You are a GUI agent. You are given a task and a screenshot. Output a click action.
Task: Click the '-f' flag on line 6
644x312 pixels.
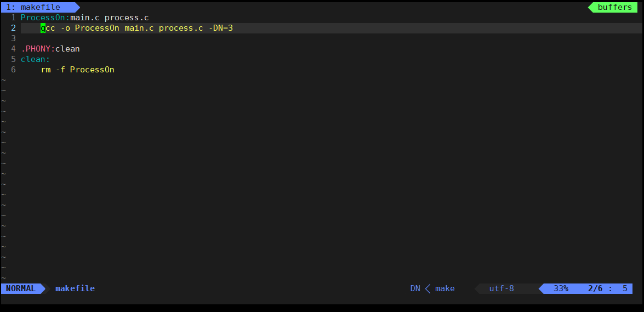pyautogui.click(x=60, y=70)
